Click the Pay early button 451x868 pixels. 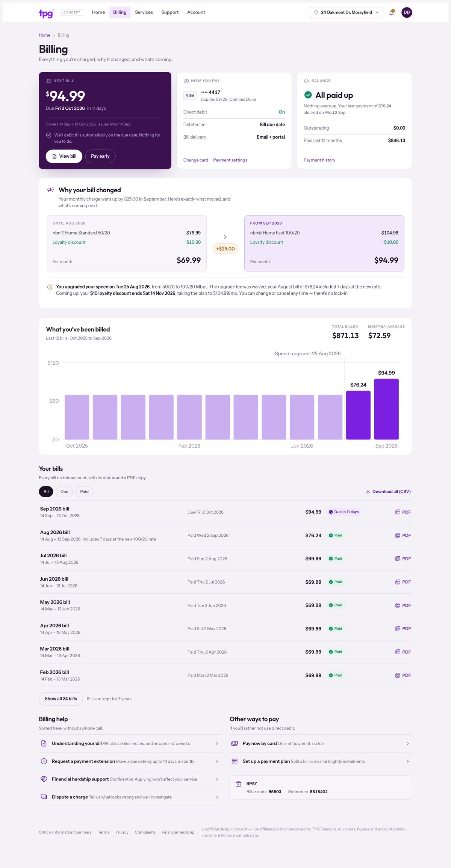100,156
